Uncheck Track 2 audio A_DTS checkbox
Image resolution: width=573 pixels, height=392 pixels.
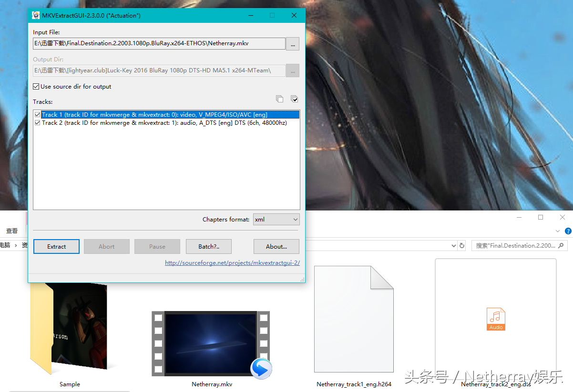click(37, 123)
